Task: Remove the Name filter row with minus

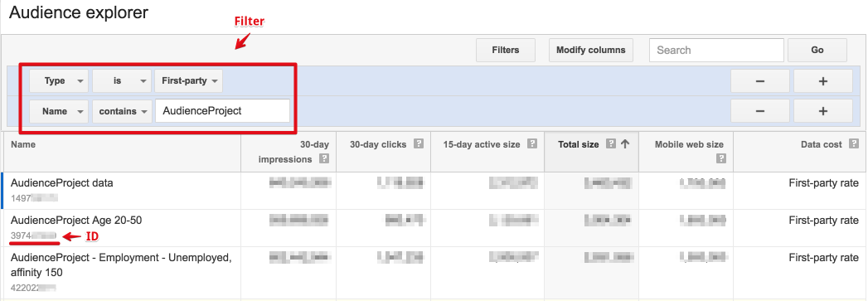Action: coord(760,111)
